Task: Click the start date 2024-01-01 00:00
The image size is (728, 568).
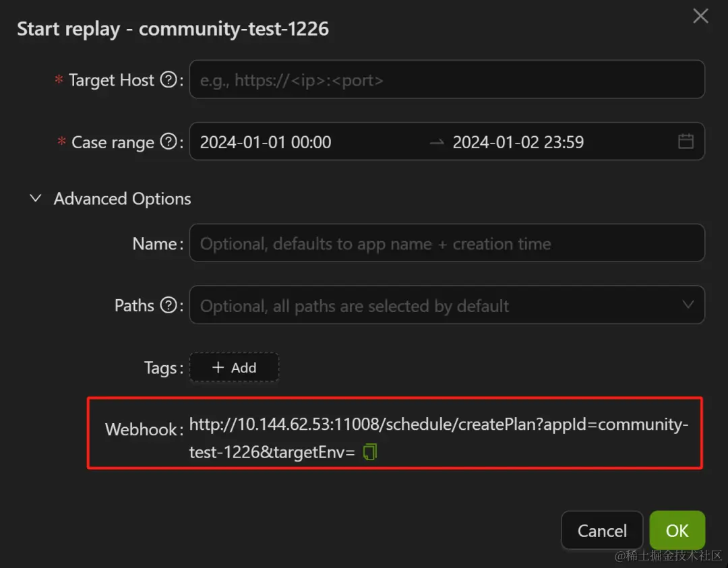Action: pos(266,142)
